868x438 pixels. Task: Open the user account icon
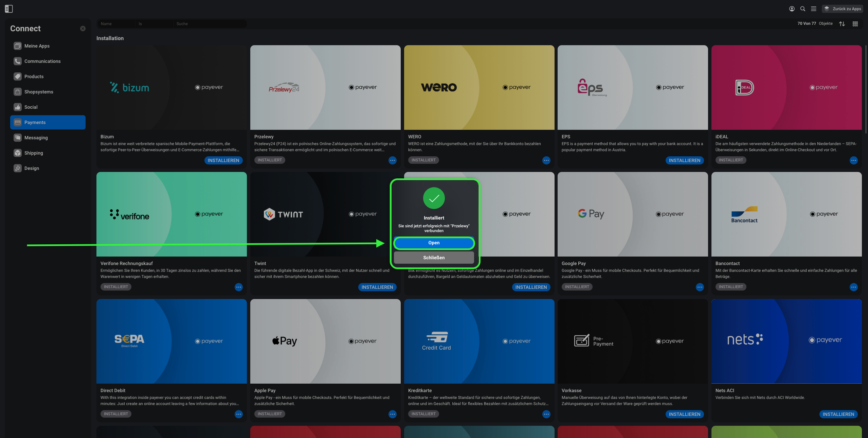click(x=792, y=9)
